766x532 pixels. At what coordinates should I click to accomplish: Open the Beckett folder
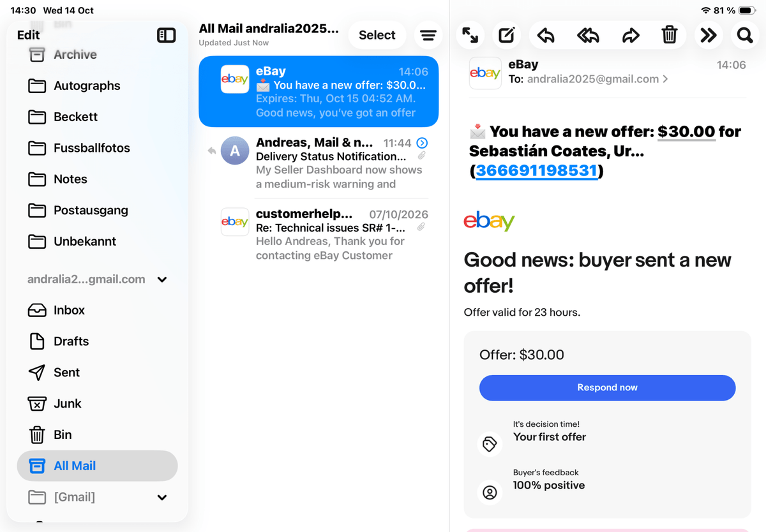click(x=98, y=117)
